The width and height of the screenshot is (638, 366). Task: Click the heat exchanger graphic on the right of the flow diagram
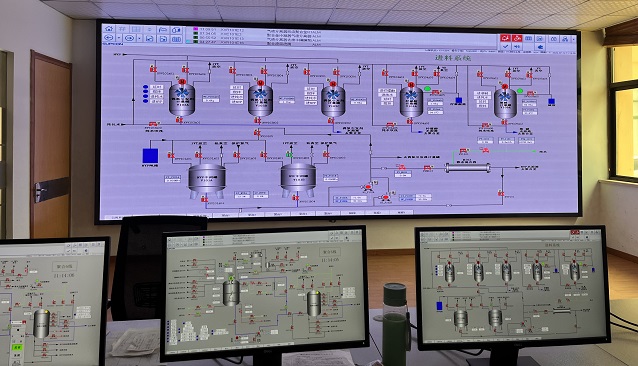coord(467,168)
